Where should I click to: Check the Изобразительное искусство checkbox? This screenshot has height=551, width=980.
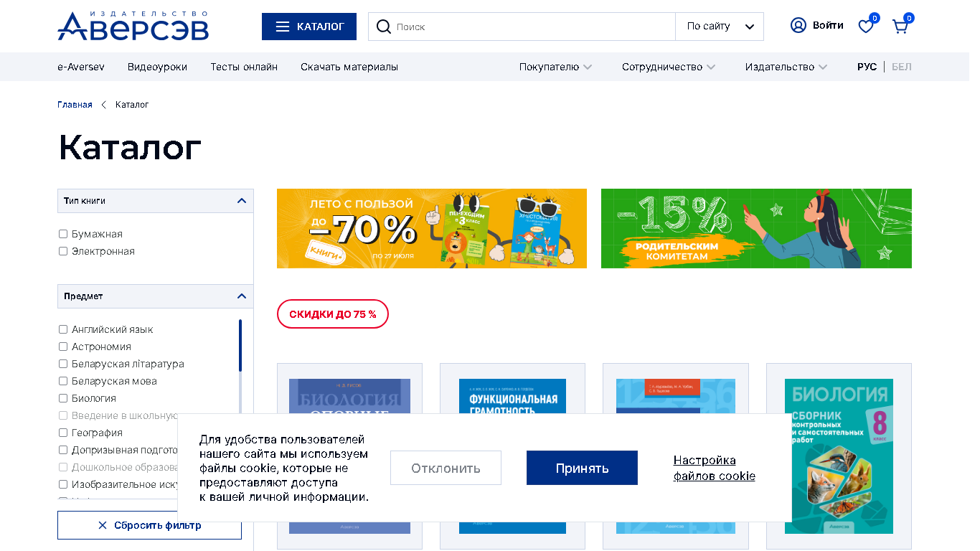pos(63,484)
